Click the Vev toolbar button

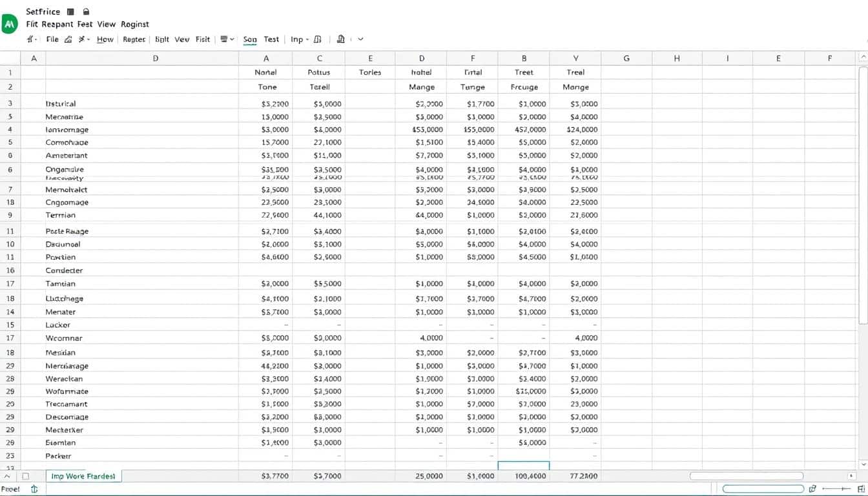182,39
